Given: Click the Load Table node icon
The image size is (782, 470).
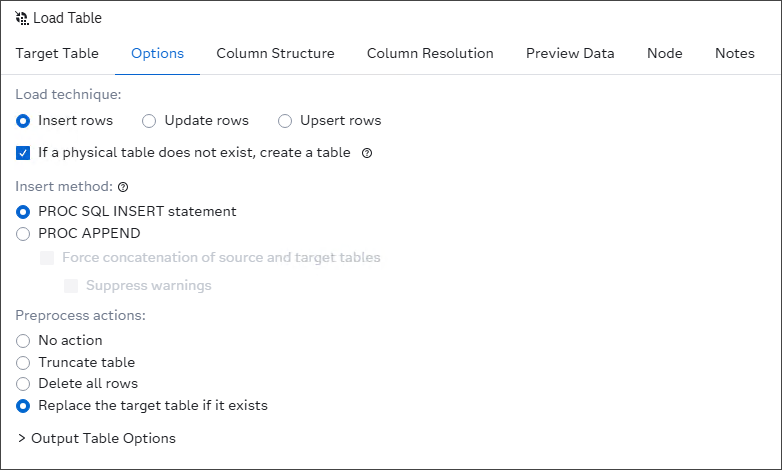Looking at the screenshot, I should click(22, 18).
